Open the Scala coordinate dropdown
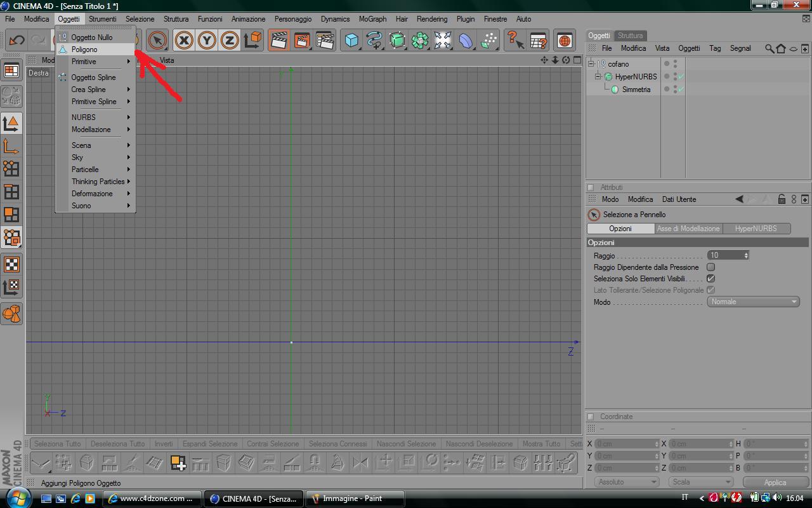This screenshot has width=812, height=508. pos(702,482)
